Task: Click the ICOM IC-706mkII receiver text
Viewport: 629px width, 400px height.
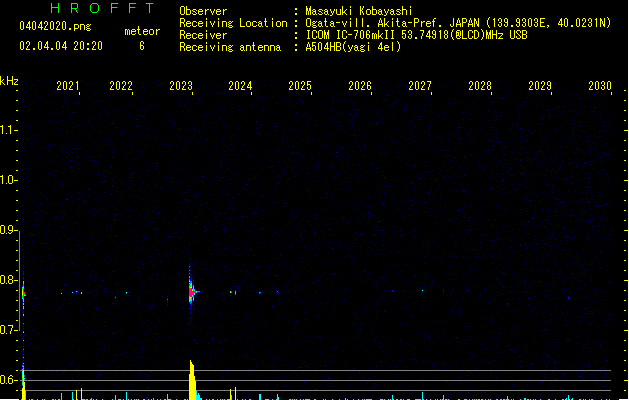Action: pos(416,35)
